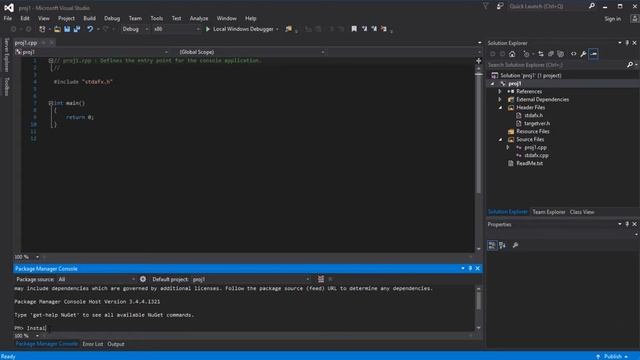Open the x86 platform dropdown
The height and width of the screenshot is (360, 640).
(176, 29)
